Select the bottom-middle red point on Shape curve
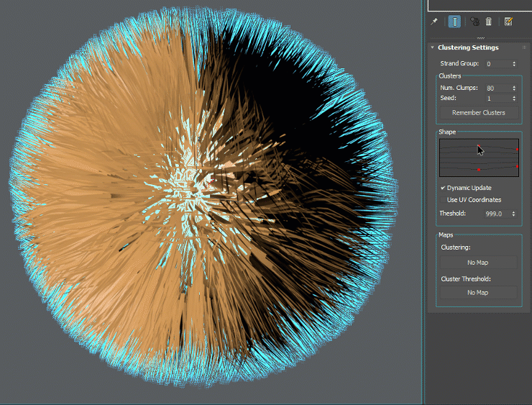 (x=478, y=169)
